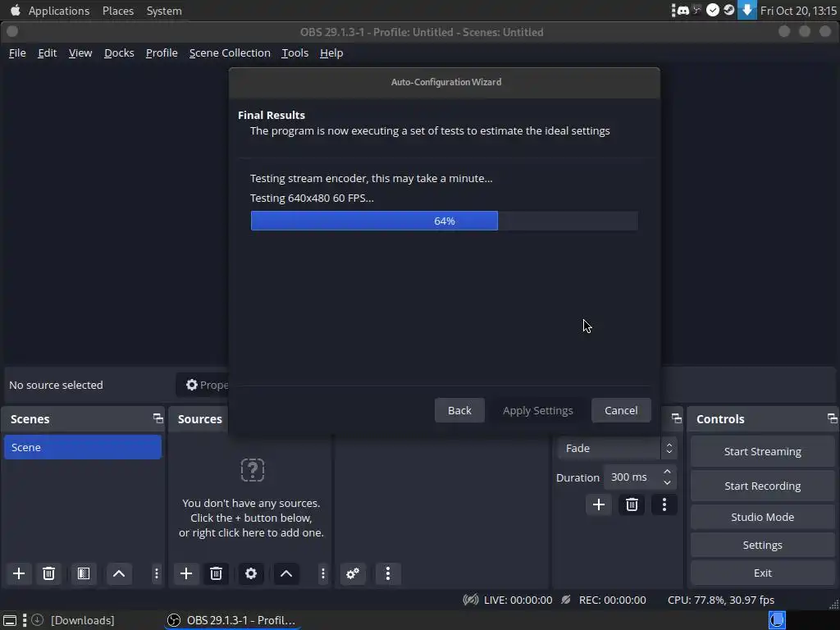Open transition properties three-dots menu
Screen dimensions: 840x630
tap(664, 504)
